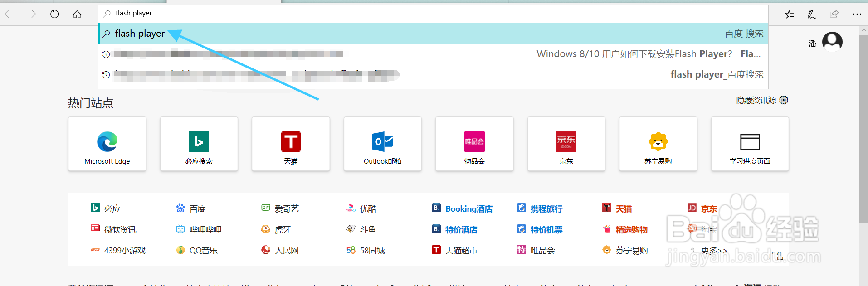
Task: Click the browser Forward arrow
Action: tap(31, 14)
